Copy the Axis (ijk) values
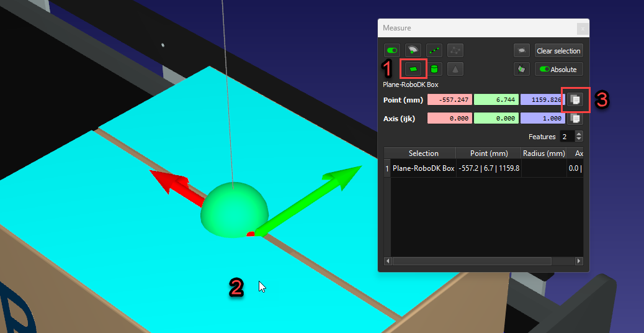The height and width of the screenshot is (333, 644). click(x=575, y=118)
